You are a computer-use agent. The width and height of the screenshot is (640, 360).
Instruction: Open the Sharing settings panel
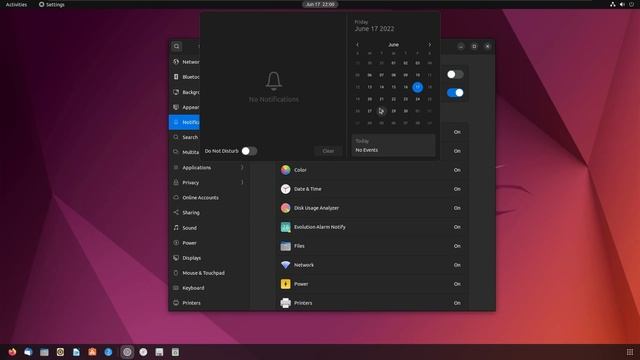(x=209, y=213)
